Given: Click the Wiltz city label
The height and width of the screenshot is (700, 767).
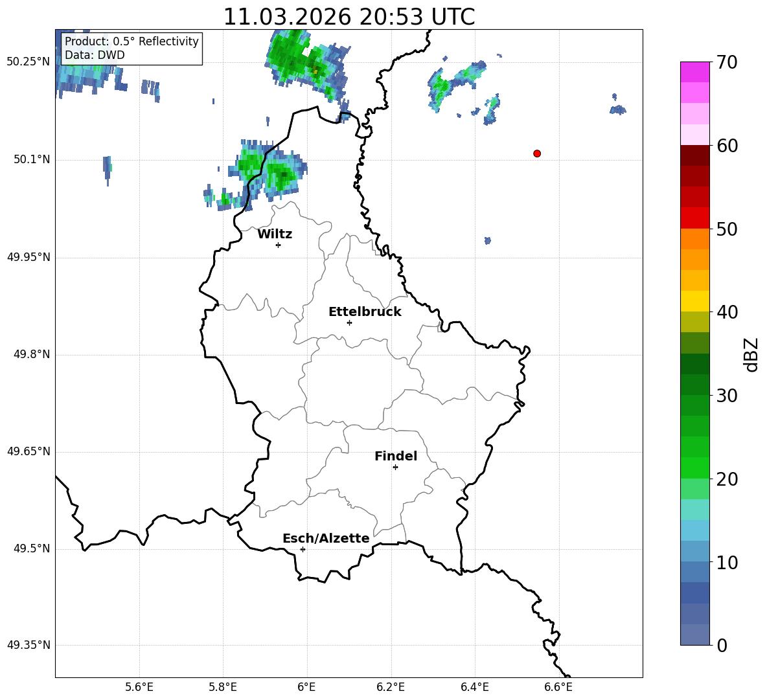Looking at the screenshot, I should tap(275, 234).
